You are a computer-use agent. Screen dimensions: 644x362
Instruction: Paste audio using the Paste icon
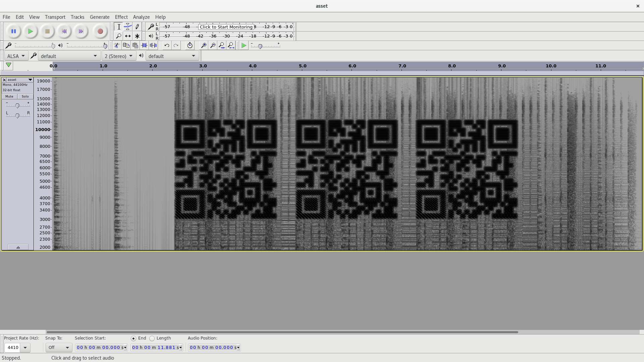pyautogui.click(x=135, y=45)
